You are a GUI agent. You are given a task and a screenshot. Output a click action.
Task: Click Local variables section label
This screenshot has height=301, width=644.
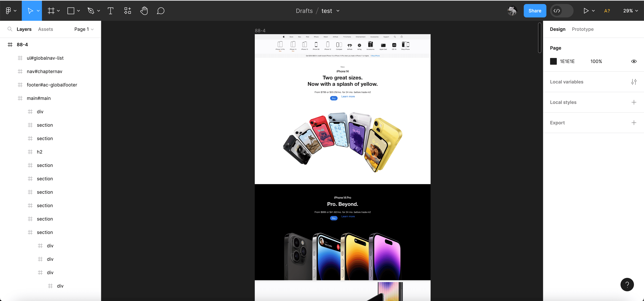(x=567, y=82)
